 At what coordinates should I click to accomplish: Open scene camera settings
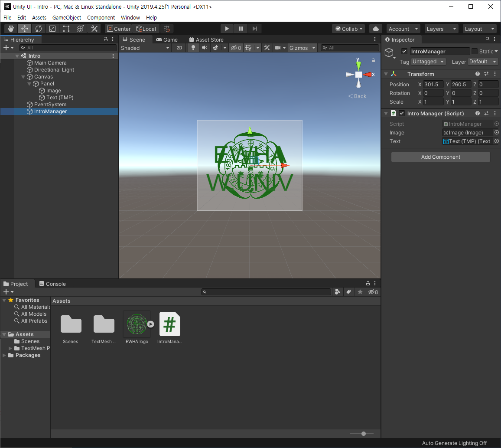(x=278, y=48)
